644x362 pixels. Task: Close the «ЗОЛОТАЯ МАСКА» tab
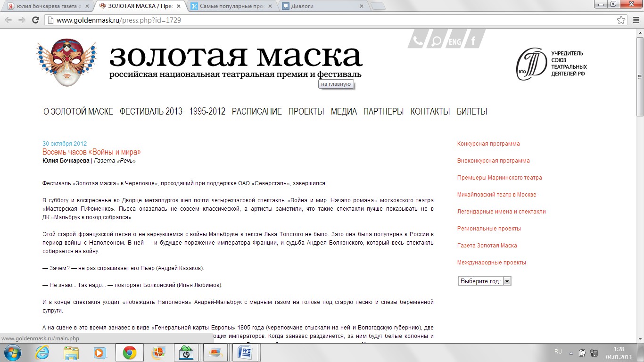pyautogui.click(x=179, y=6)
